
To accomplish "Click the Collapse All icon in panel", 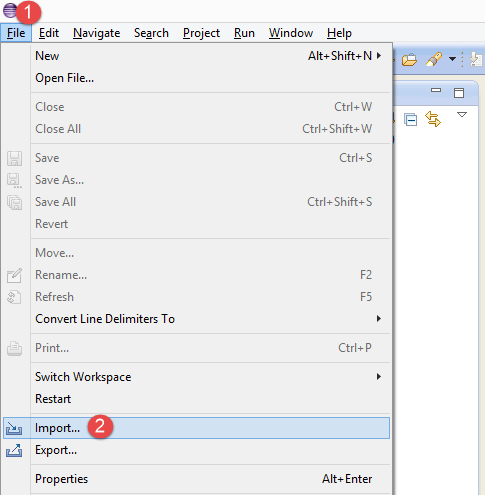I will click(x=410, y=119).
